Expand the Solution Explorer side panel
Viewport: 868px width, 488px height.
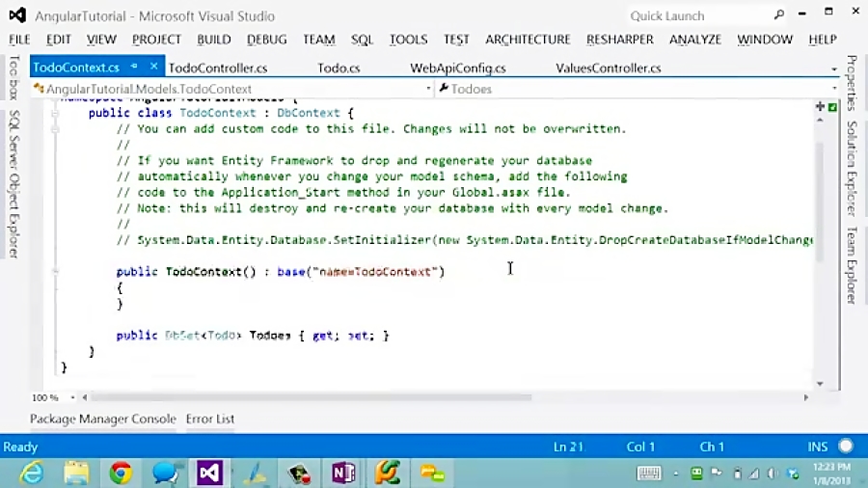point(852,168)
